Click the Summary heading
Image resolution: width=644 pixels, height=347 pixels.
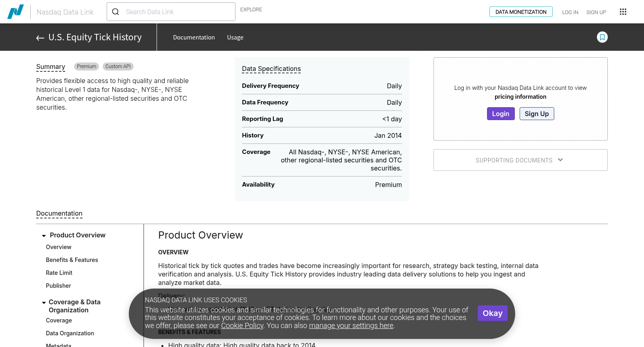coord(51,67)
